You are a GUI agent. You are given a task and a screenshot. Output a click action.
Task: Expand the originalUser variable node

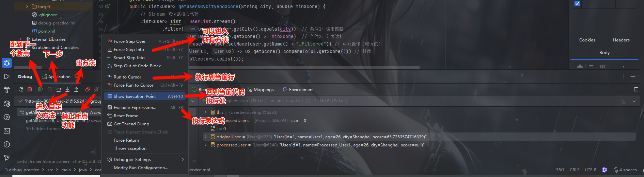click(205, 137)
